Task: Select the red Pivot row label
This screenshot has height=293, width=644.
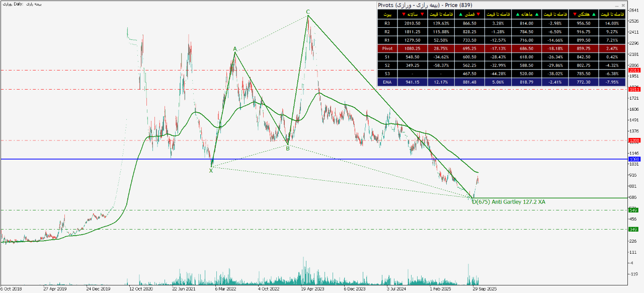Action: point(386,49)
